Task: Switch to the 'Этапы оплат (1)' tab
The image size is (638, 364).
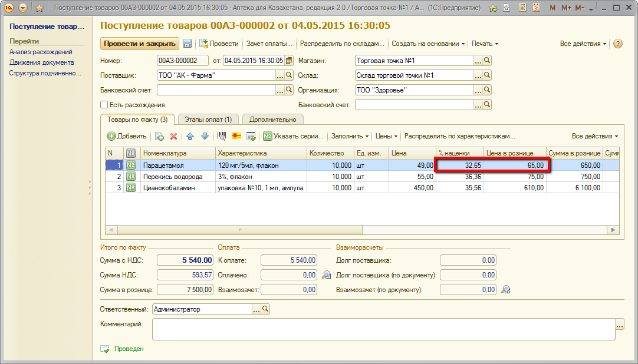Action: coord(208,120)
